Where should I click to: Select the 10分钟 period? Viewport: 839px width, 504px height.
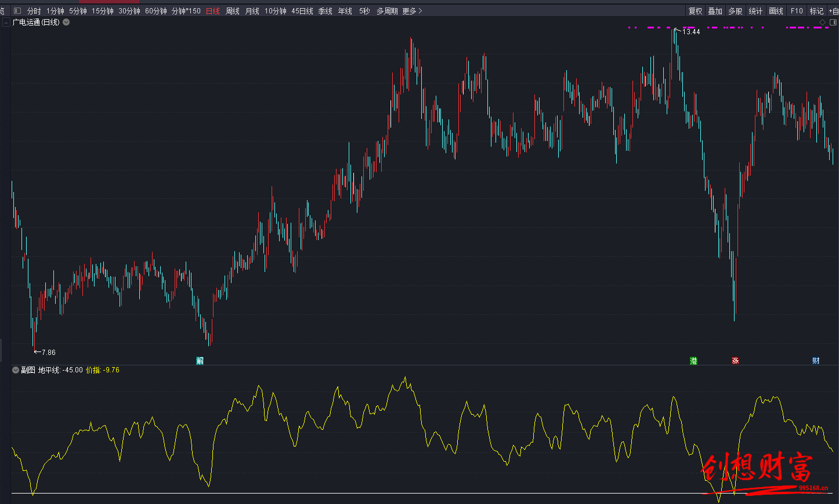tap(276, 11)
